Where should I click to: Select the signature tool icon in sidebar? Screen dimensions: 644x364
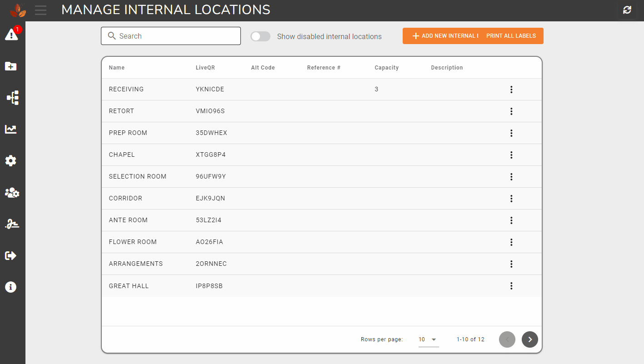pos(10,224)
